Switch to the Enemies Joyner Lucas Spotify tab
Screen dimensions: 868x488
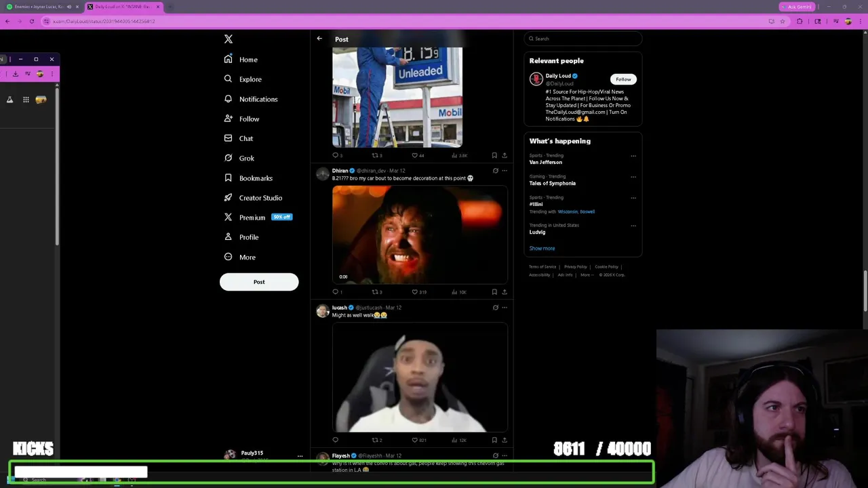coord(41,7)
